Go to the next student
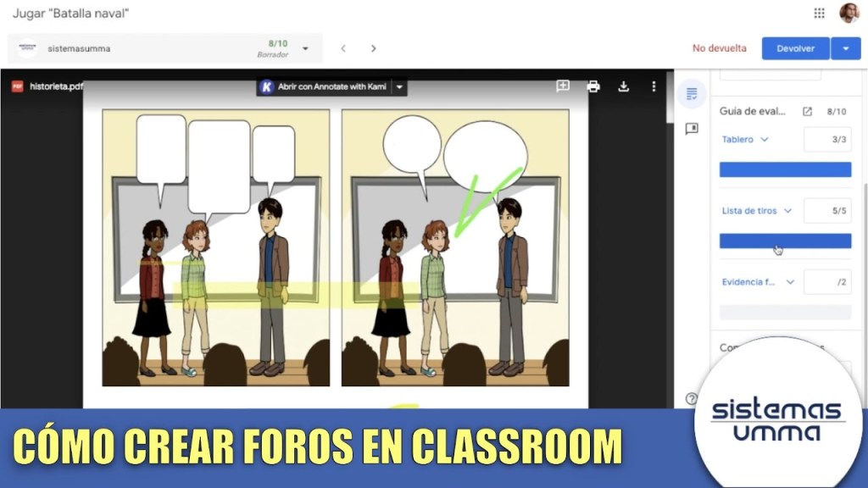Image resolution: width=868 pixels, height=488 pixels. 373,48
